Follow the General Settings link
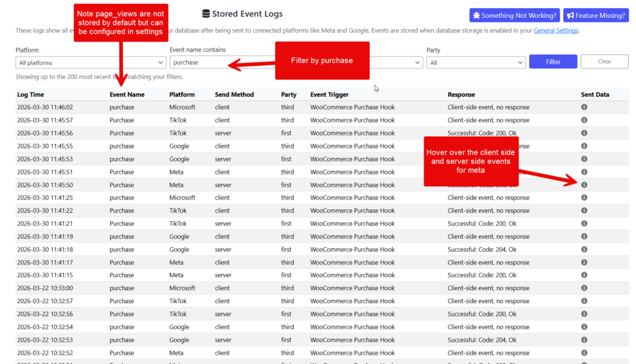Image resolution: width=636 pixels, height=364 pixels. [556, 30]
